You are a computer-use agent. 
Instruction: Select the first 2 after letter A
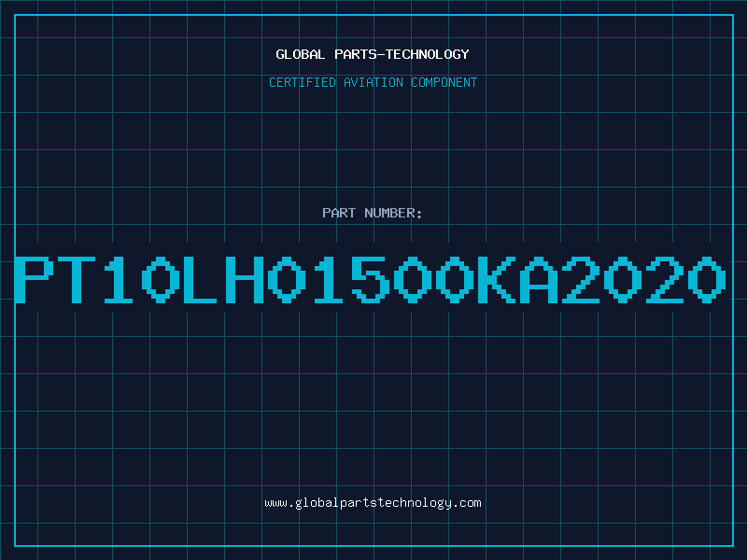pyautogui.click(x=580, y=279)
